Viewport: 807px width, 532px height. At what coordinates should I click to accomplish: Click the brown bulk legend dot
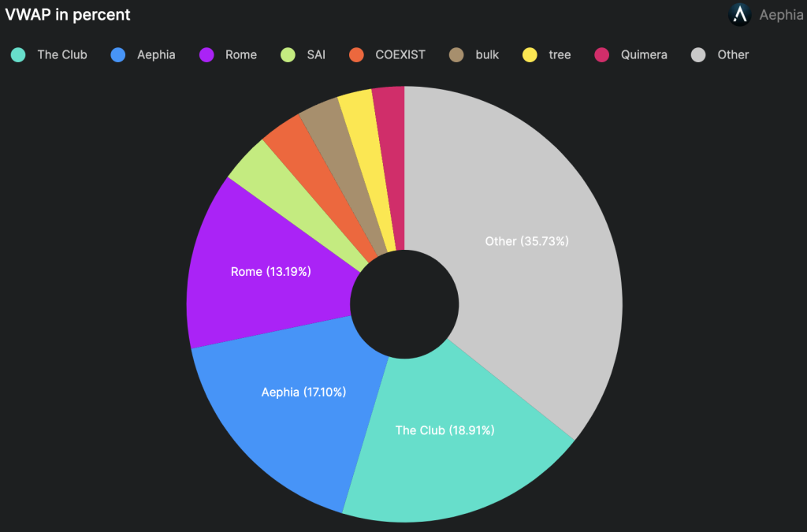pyautogui.click(x=456, y=55)
